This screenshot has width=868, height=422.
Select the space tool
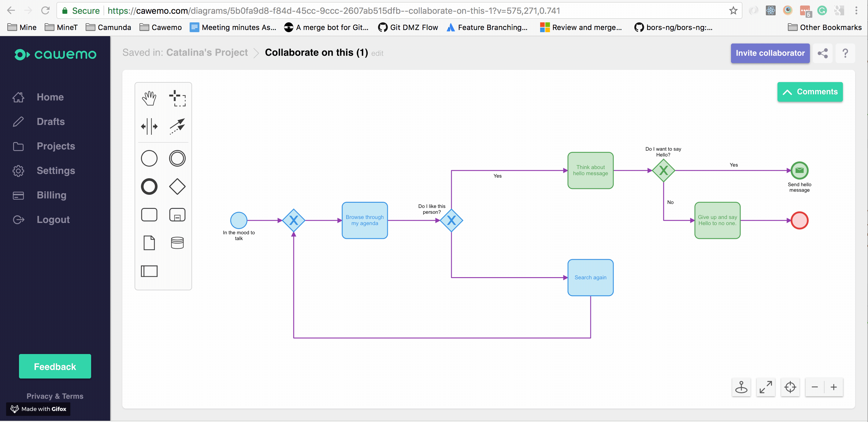149,126
